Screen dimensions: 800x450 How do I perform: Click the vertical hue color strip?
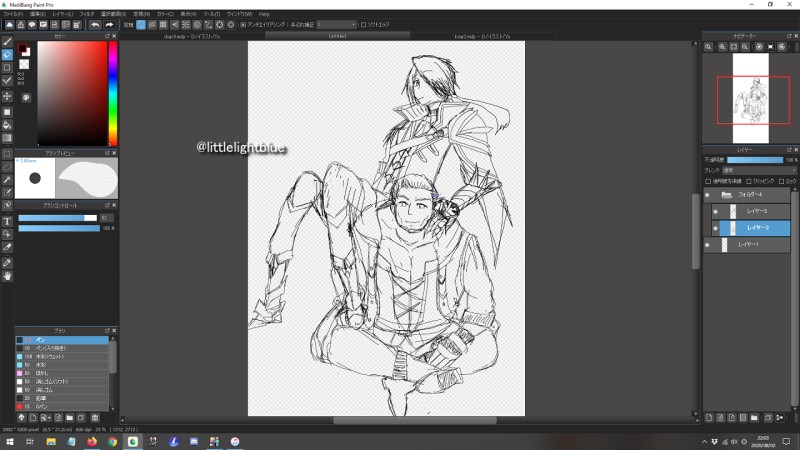113,93
